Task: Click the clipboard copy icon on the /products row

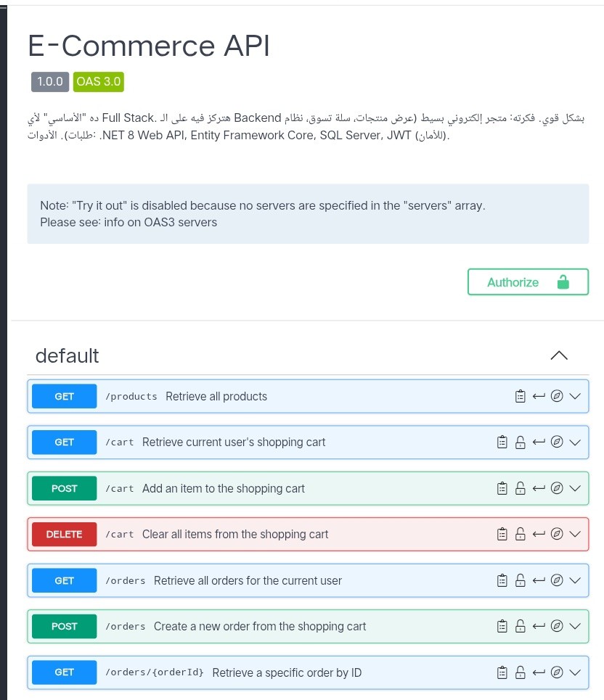Action: point(520,396)
